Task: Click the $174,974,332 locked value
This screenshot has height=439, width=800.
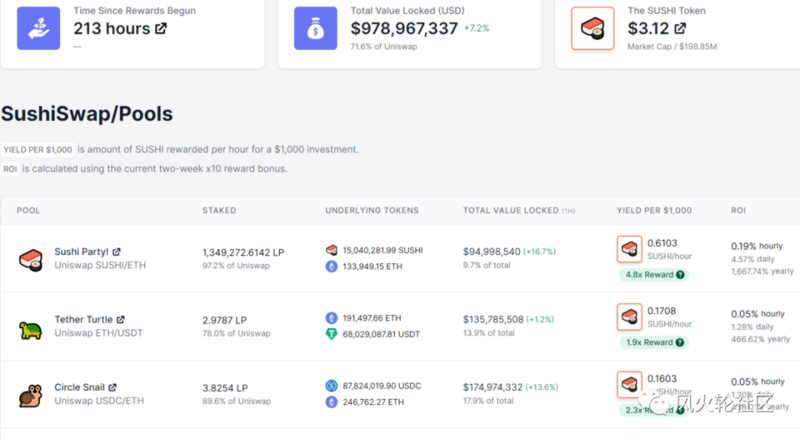Action: tap(493, 387)
